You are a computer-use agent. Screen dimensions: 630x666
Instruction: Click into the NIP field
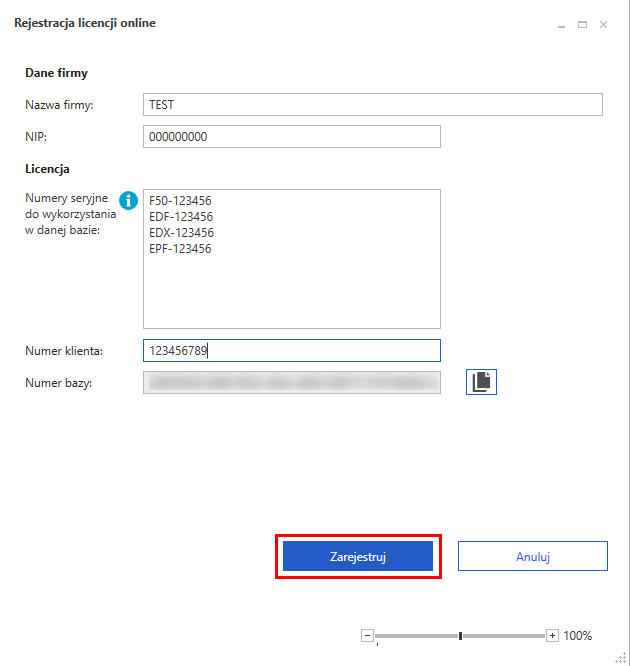pyautogui.click(x=292, y=136)
